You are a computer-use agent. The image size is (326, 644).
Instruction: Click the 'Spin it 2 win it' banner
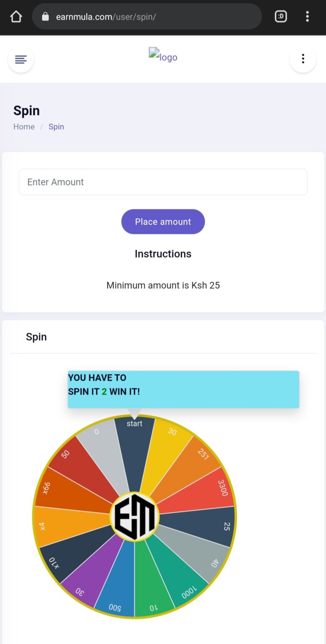coord(184,389)
